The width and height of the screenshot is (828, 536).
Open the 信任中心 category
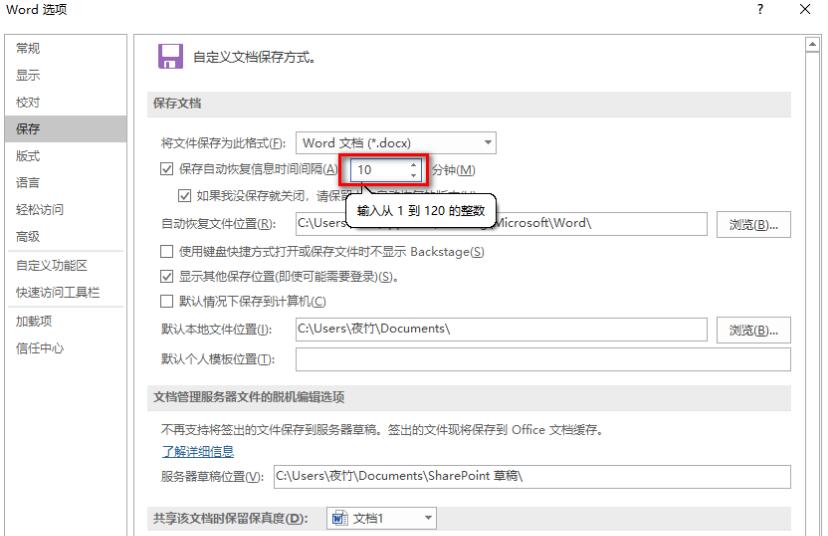(65, 349)
